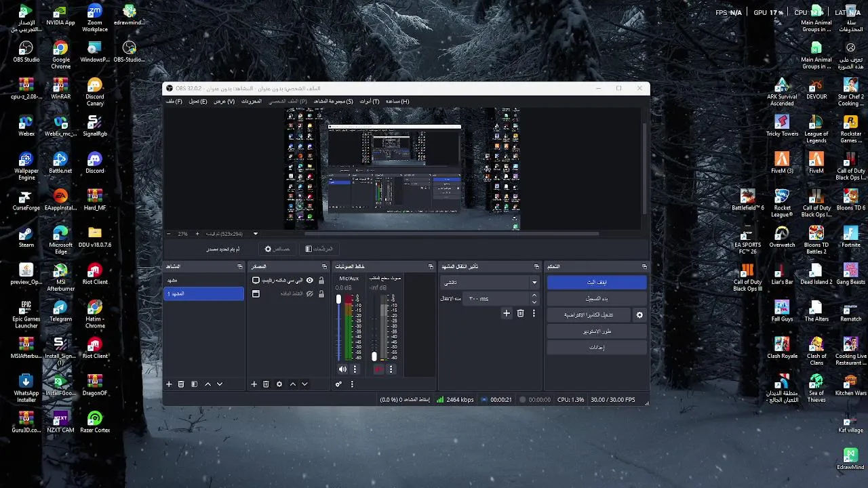This screenshot has width=868, height=488.
Task: Move scene up with the Scenes panel up arrow
Action: pos(208,384)
